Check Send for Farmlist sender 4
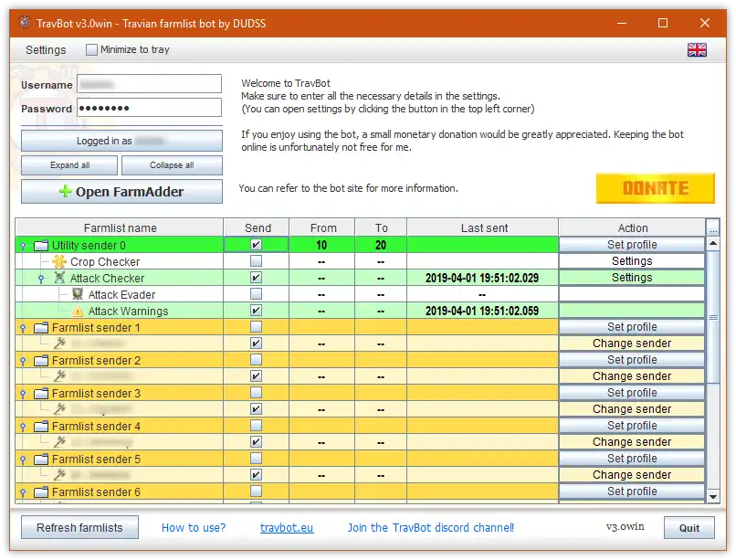Image resolution: width=736 pixels, height=560 pixels. pos(256,426)
